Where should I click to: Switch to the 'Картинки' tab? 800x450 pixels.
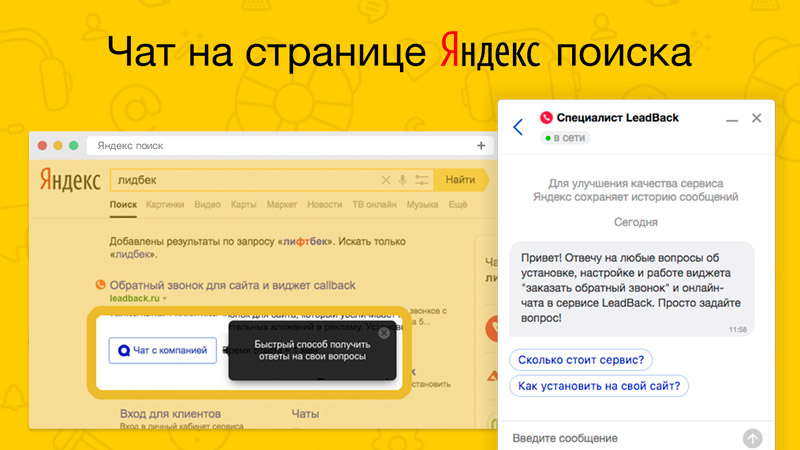click(x=165, y=205)
